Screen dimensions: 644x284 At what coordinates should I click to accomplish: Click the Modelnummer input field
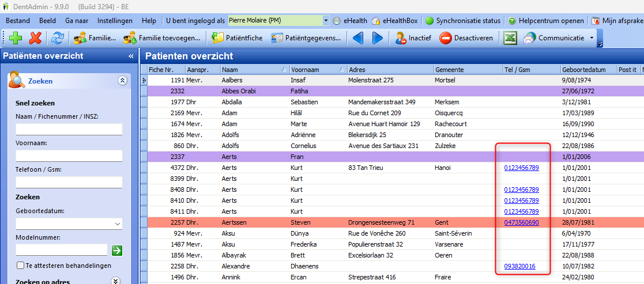[x=62, y=250]
